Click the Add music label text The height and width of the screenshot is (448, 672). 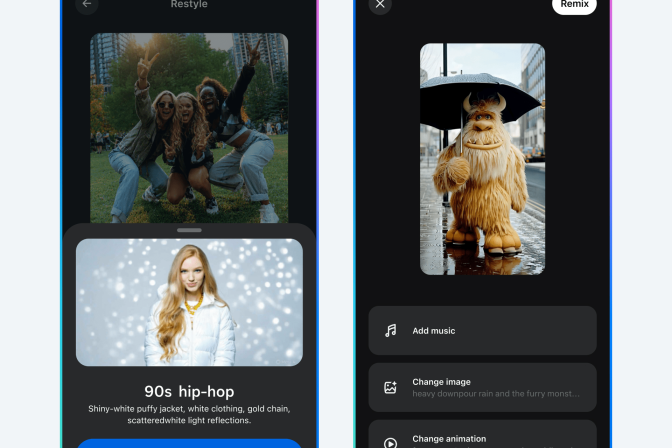pyautogui.click(x=433, y=331)
